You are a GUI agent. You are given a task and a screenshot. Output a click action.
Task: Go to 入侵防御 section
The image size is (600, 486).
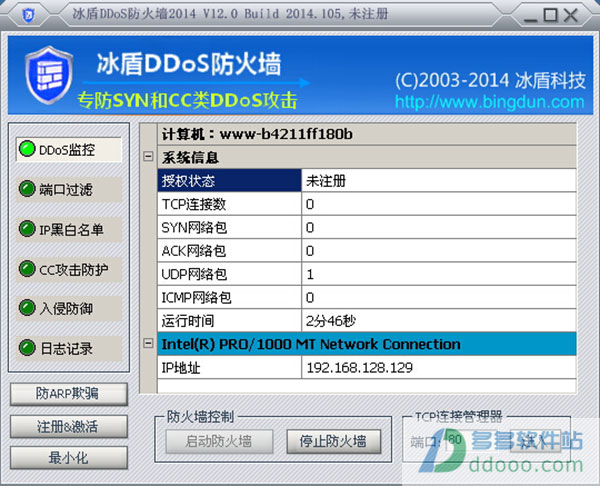[69, 308]
